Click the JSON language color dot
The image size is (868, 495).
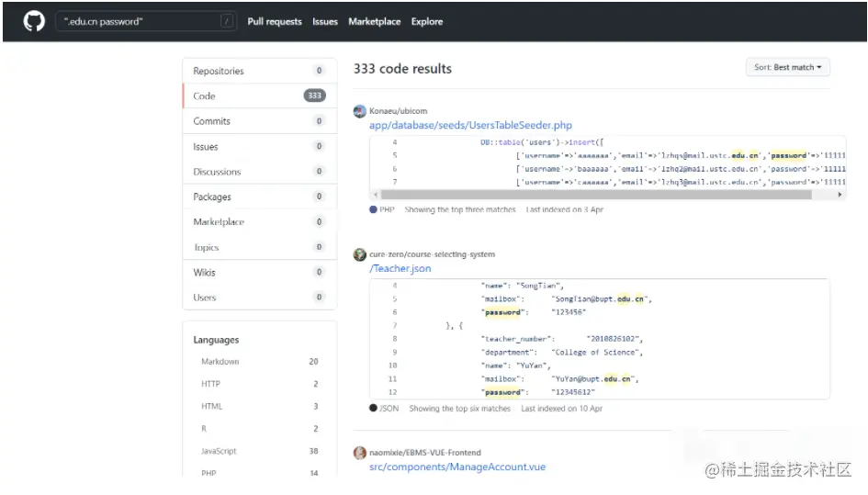click(x=373, y=408)
